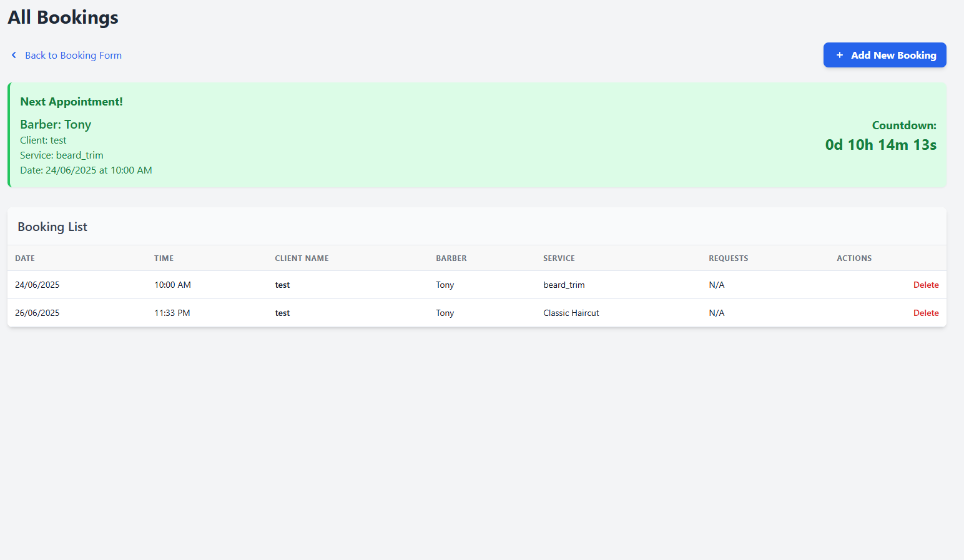Click the 10:00 AM time cell
The height and width of the screenshot is (560, 964).
tap(173, 285)
